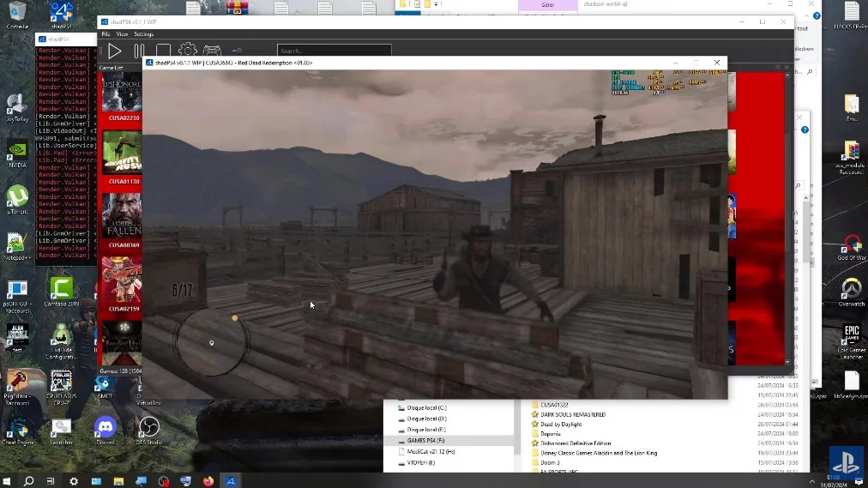Select Disque local (D:) in Explorer tree
Viewport: 868px width, 488px height.
[x=426, y=419]
